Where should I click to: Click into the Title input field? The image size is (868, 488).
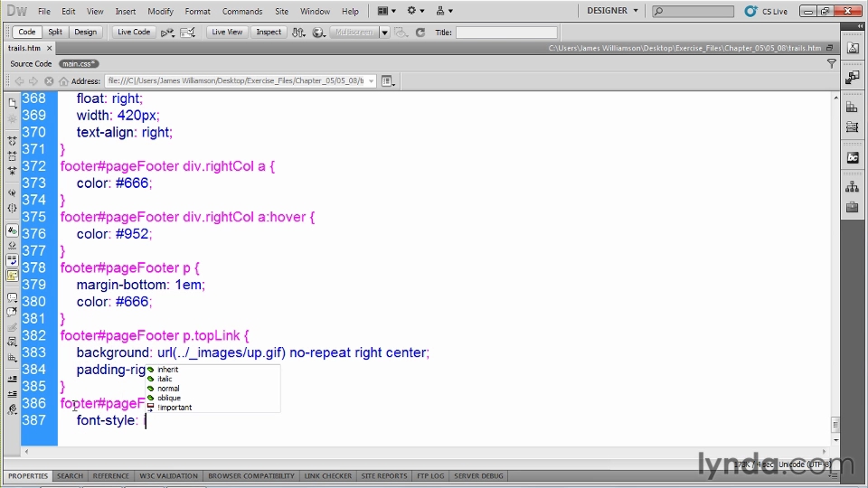click(x=506, y=33)
